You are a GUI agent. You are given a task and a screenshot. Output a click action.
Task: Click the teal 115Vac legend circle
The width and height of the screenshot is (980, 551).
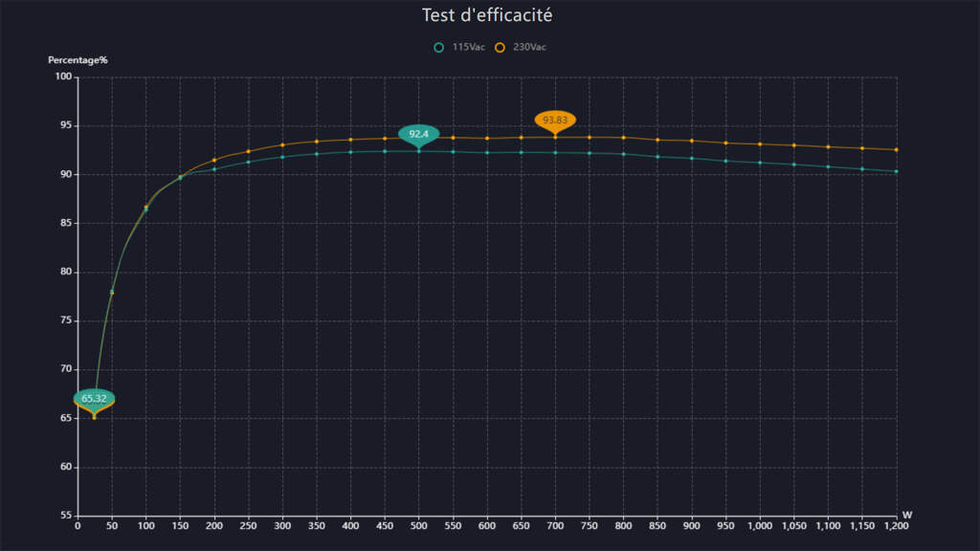click(438, 47)
